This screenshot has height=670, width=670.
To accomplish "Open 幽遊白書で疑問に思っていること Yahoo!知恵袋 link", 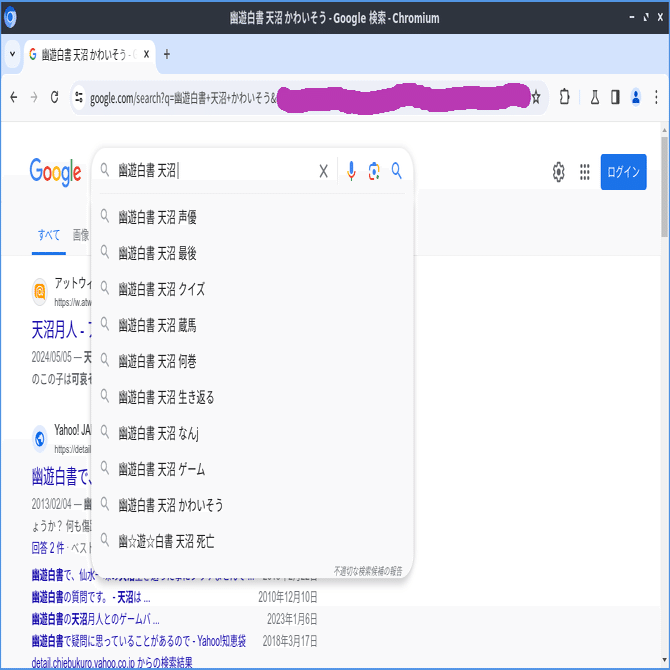I will click(x=139, y=641).
